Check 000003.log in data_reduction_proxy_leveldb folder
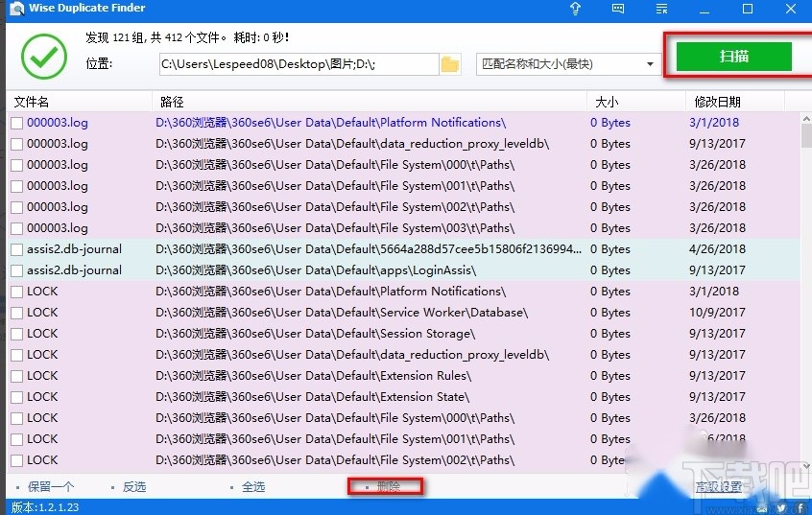This screenshot has height=515, width=812. (17, 144)
